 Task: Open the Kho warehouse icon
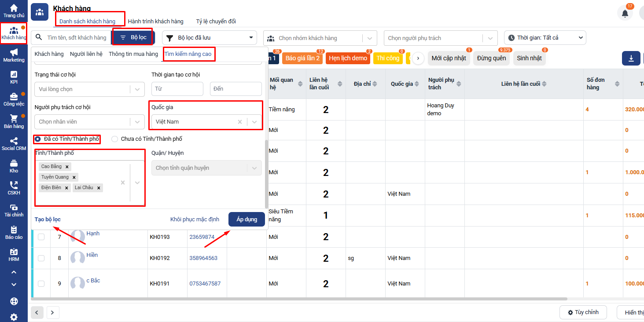coord(14,166)
